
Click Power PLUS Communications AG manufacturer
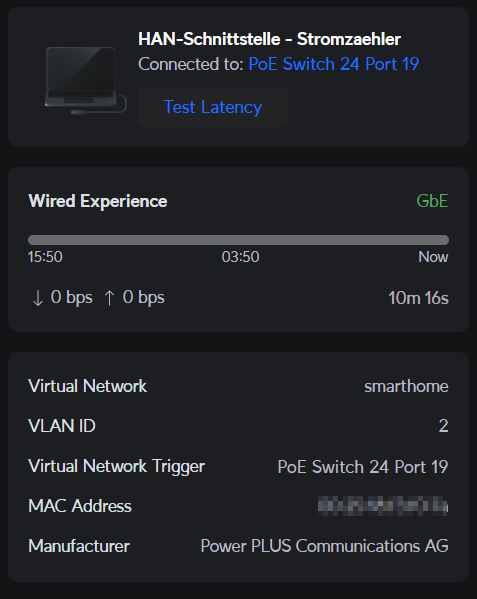(325, 546)
